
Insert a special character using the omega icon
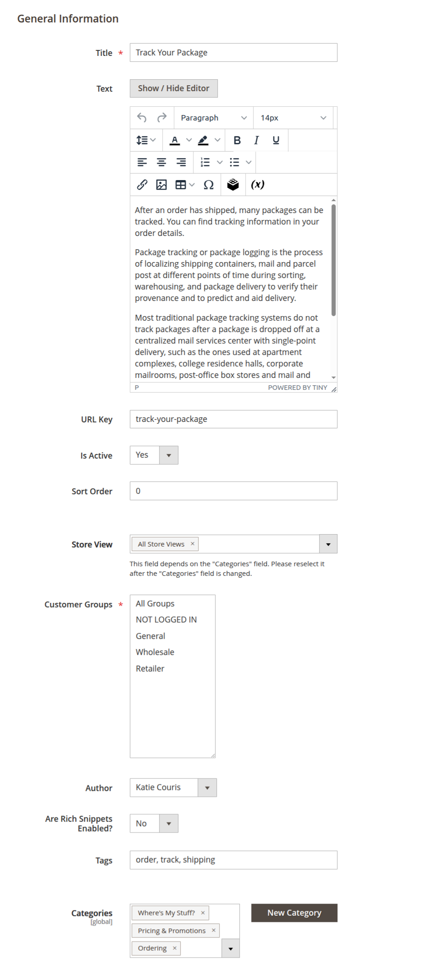(209, 185)
